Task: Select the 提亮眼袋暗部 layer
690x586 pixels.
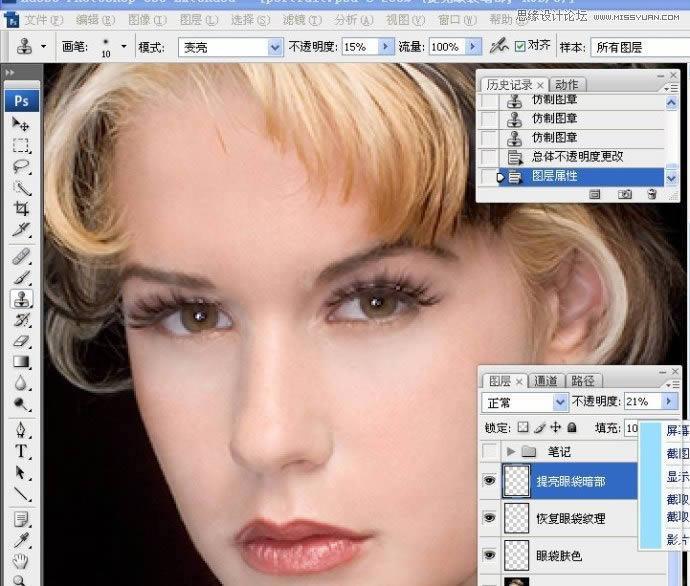Action: click(x=570, y=481)
